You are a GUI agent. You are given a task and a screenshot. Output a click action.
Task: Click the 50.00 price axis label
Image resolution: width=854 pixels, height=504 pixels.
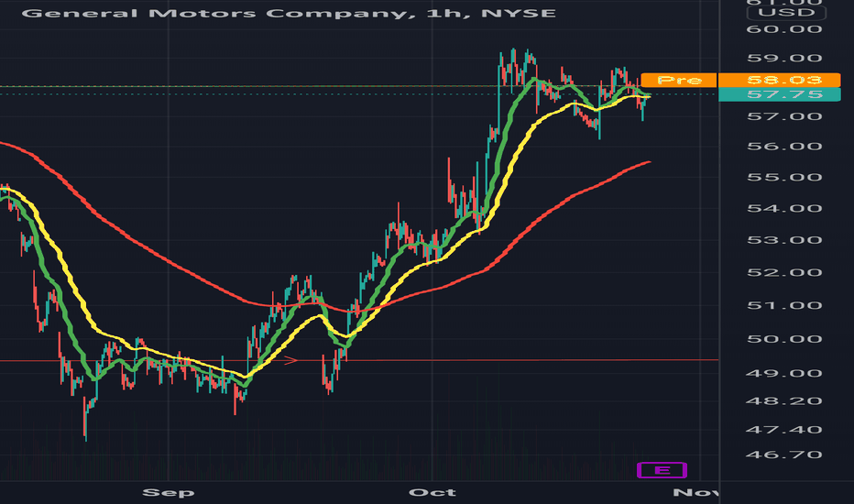coord(784,339)
